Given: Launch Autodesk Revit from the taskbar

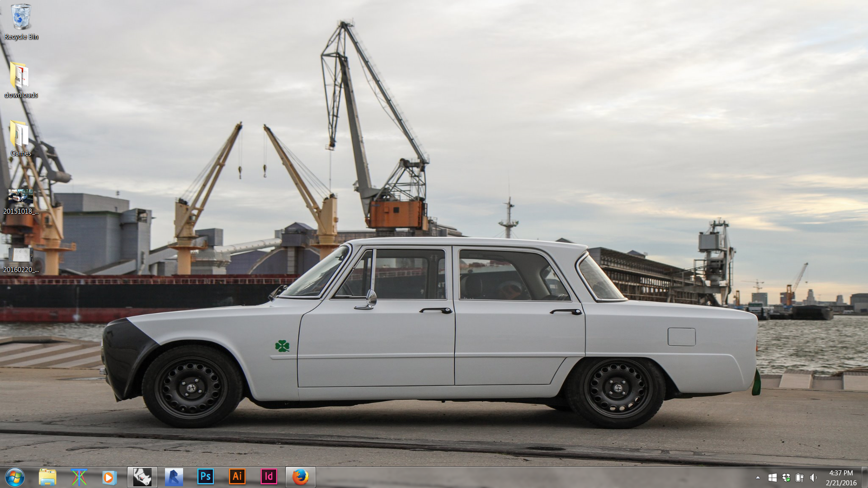Looking at the screenshot, I should [x=174, y=477].
